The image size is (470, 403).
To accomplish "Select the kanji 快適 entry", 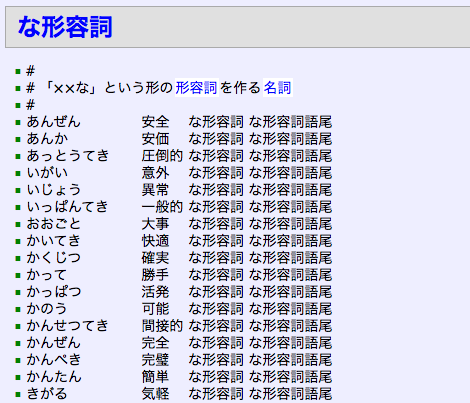I will pos(155,241).
